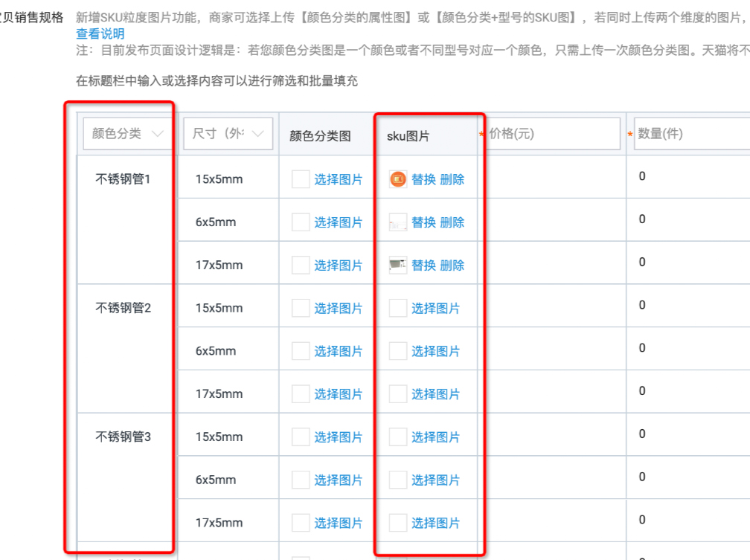The width and height of the screenshot is (750, 560).
Task: Click 删除 next to the 6x5mm SKU thumbnail
Action: 452,220
